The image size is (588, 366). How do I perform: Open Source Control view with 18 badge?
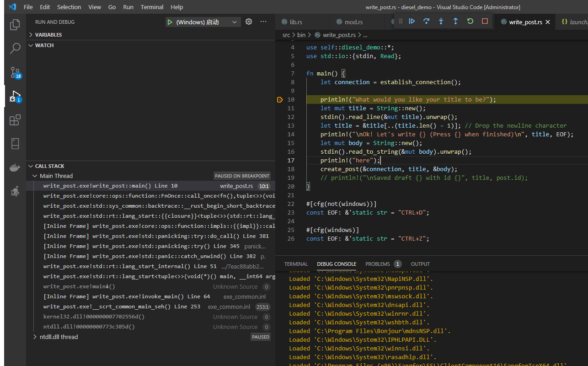click(x=15, y=72)
